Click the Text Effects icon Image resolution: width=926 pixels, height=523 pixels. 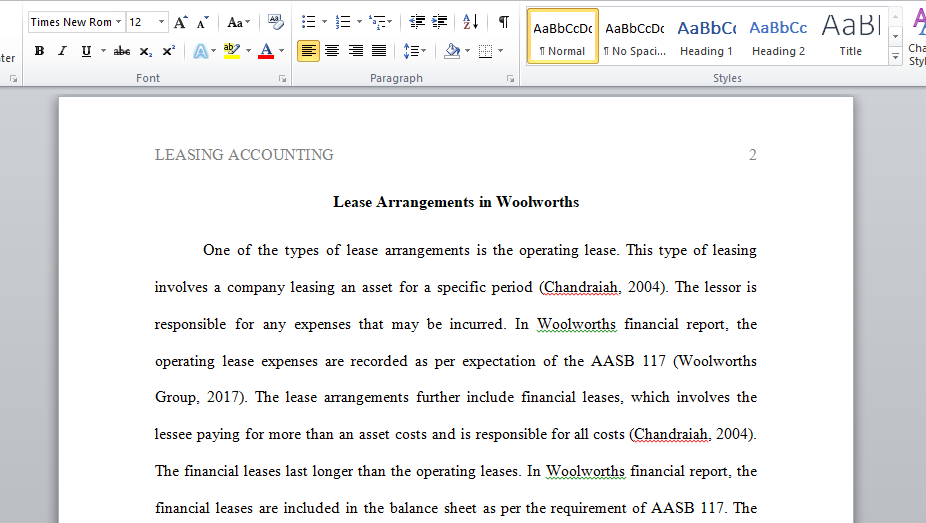(x=201, y=51)
